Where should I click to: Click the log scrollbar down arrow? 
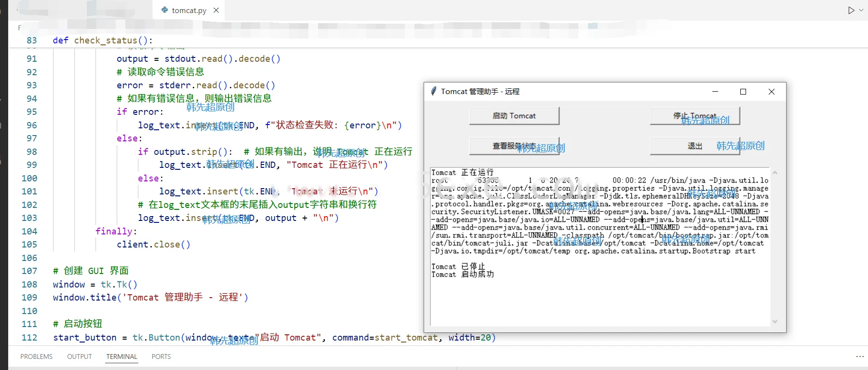tap(775, 321)
